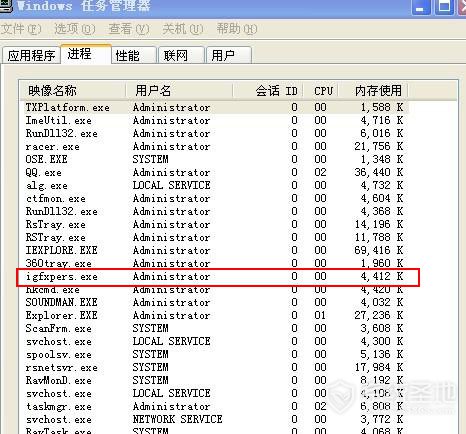Click the 27,236 K memory value
This screenshot has height=434, width=466.
point(379,315)
